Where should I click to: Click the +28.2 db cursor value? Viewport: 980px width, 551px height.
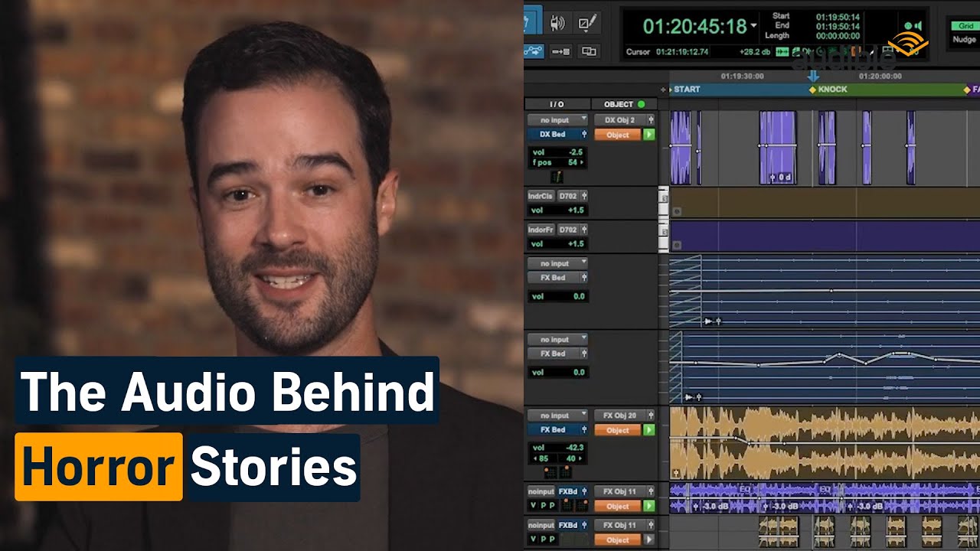click(754, 52)
